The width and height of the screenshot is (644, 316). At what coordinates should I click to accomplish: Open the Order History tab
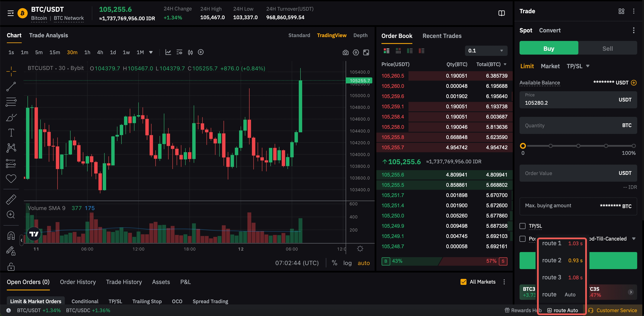[78, 282]
